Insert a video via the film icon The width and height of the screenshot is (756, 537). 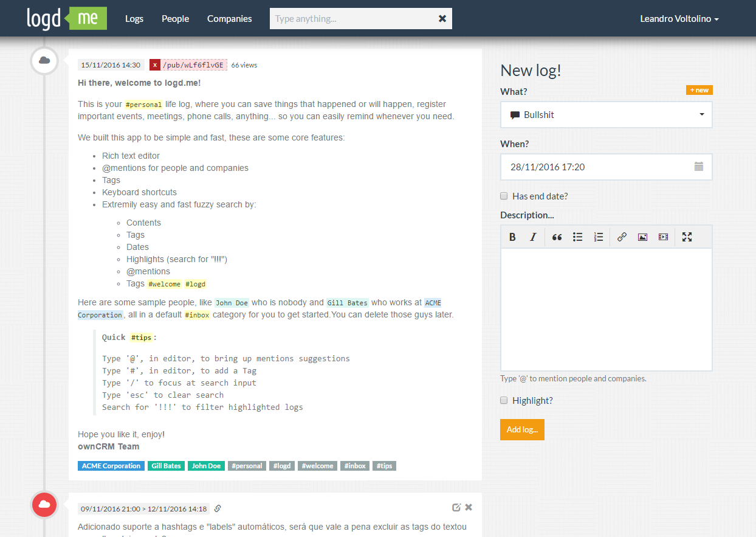[663, 237]
